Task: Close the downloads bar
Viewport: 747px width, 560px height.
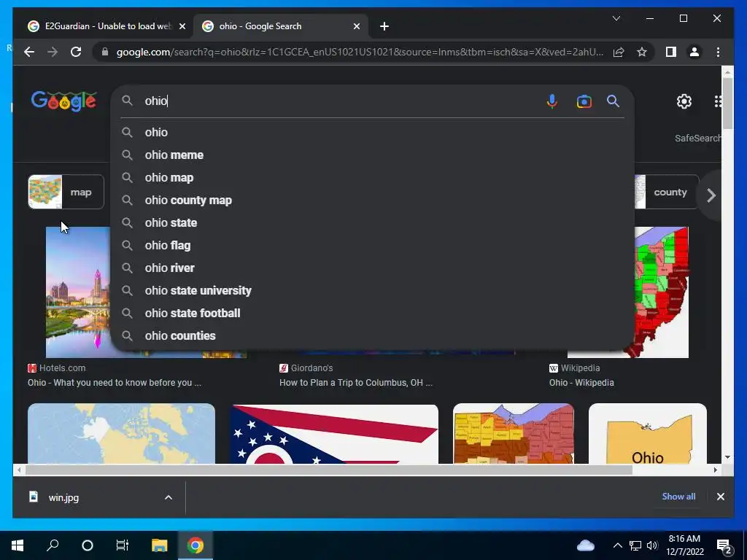Action: pyautogui.click(x=720, y=497)
